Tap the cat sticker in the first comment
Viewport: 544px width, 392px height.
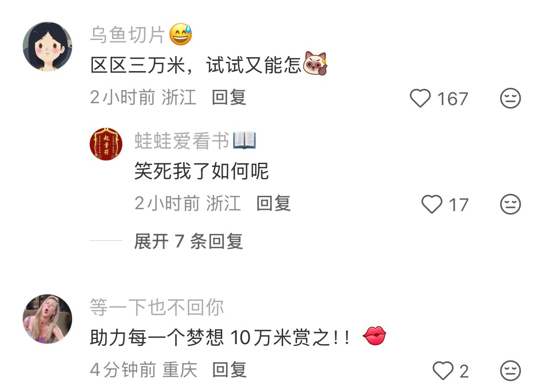pos(315,64)
